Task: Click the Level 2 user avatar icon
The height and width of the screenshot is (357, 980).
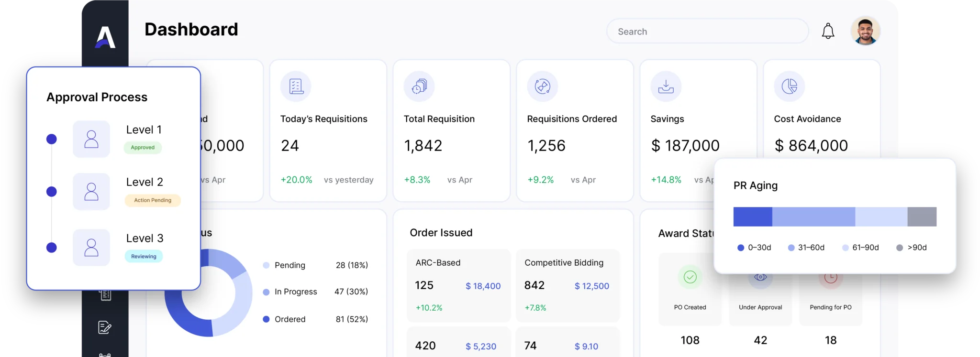Action: point(91,192)
